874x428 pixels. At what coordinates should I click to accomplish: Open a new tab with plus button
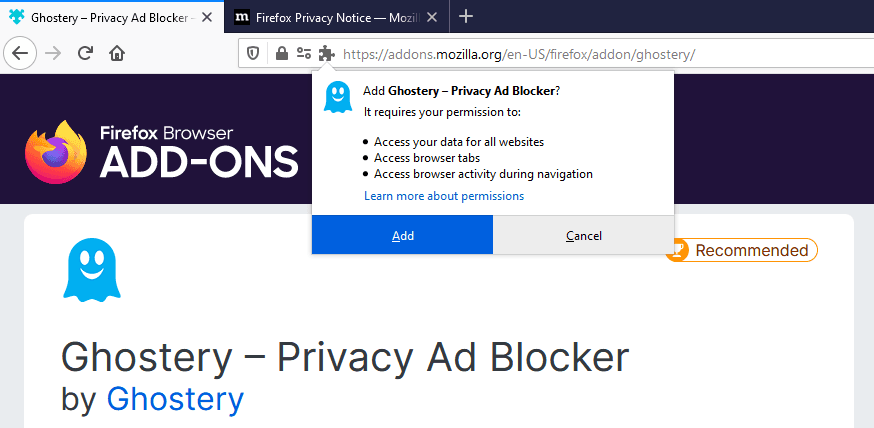466,16
